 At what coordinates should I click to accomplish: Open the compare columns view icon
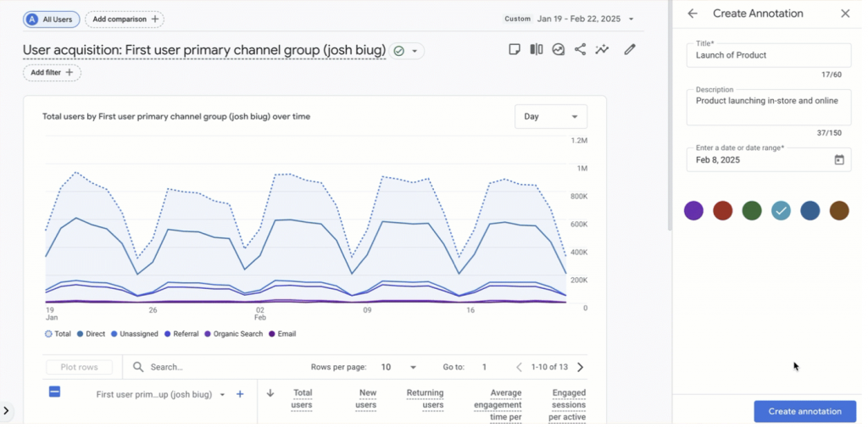pyautogui.click(x=537, y=50)
